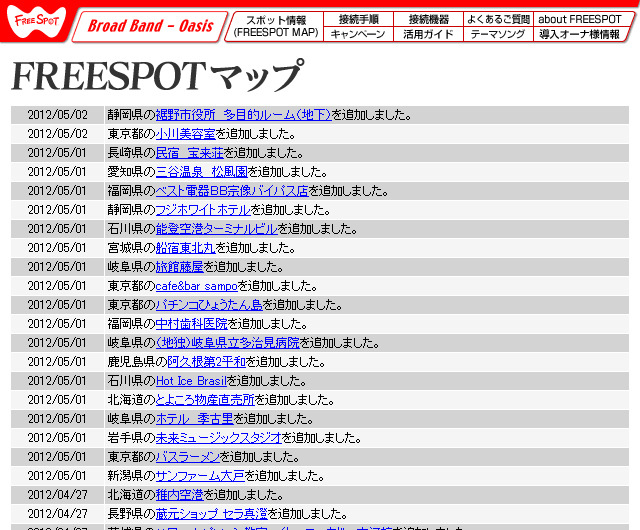This screenshot has height=530, width=640.
Task: Click date 2012/04/27 in セラ真澄 row
Action: (58, 514)
